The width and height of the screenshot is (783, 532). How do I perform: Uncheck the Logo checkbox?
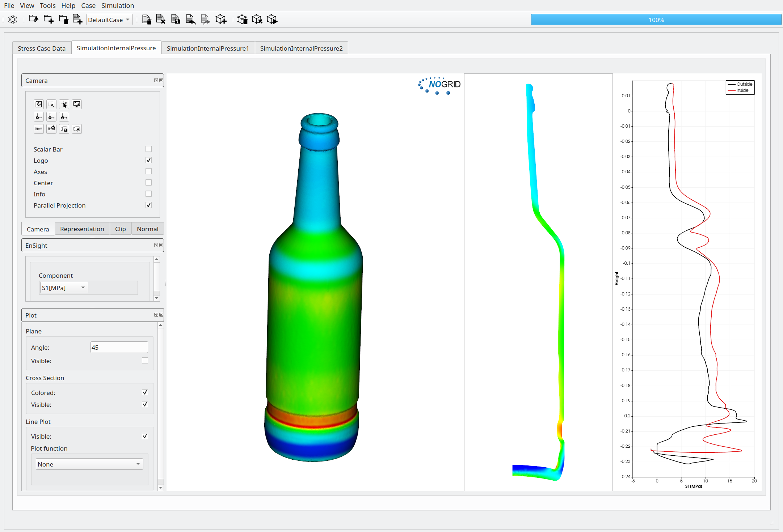pyautogui.click(x=148, y=160)
